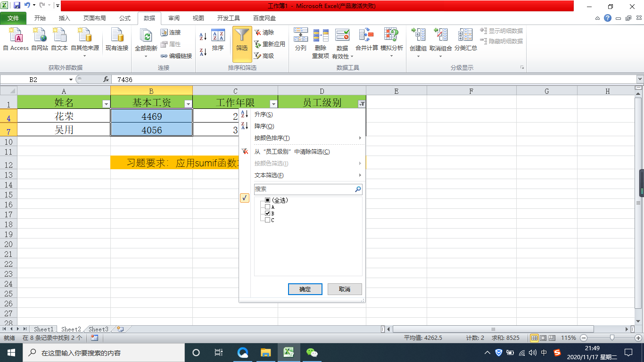The height and width of the screenshot is (362, 644).
Task: Expand the 取消组合 ungroup dropdown
Action: point(440,56)
